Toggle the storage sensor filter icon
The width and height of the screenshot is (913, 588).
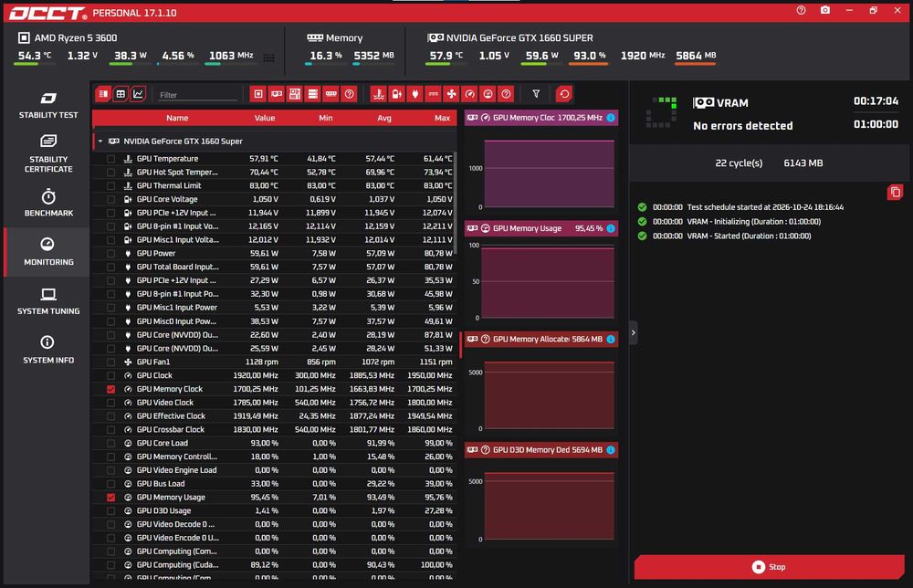point(312,94)
